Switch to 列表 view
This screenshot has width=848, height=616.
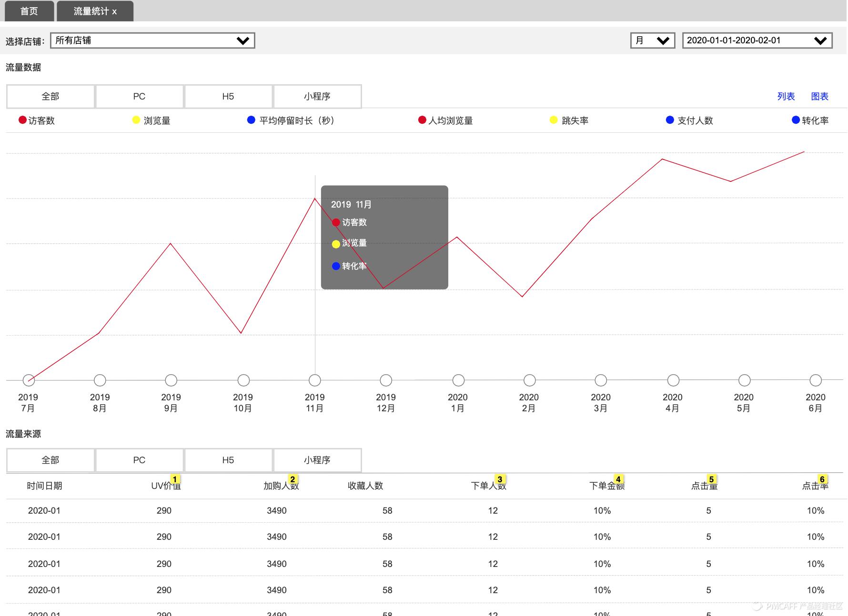pyautogui.click(x=786, y=97)
